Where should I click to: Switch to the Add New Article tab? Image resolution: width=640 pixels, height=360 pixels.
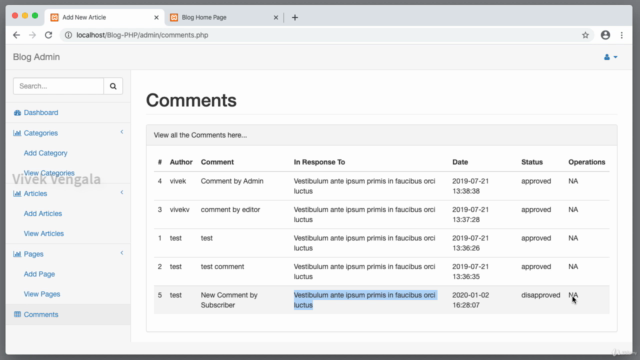point(104,18)
